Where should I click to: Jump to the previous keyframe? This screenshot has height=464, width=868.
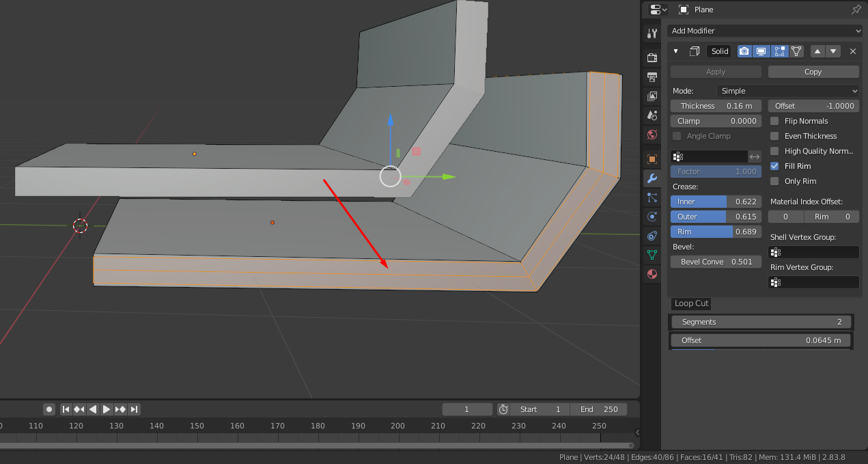click(79, 409)
